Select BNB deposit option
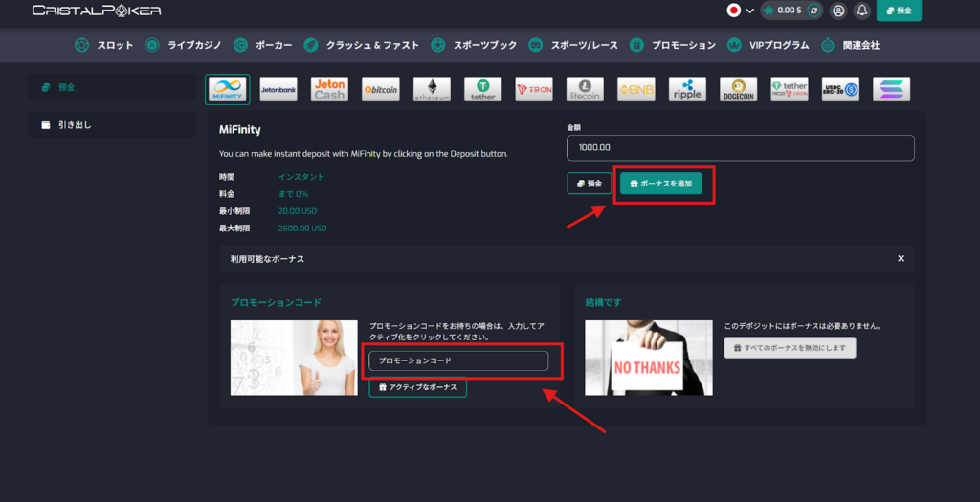The height and width of the screenshot is (502, 980). [x=636, y=89]
